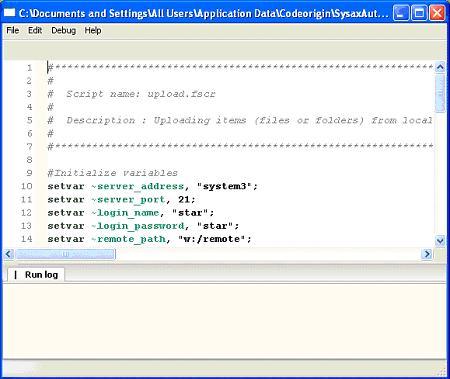The height and width of the screenshot is (379, 450).
Task: Click the 'Script name: upload.fscr' comment line
Action: 131,94
